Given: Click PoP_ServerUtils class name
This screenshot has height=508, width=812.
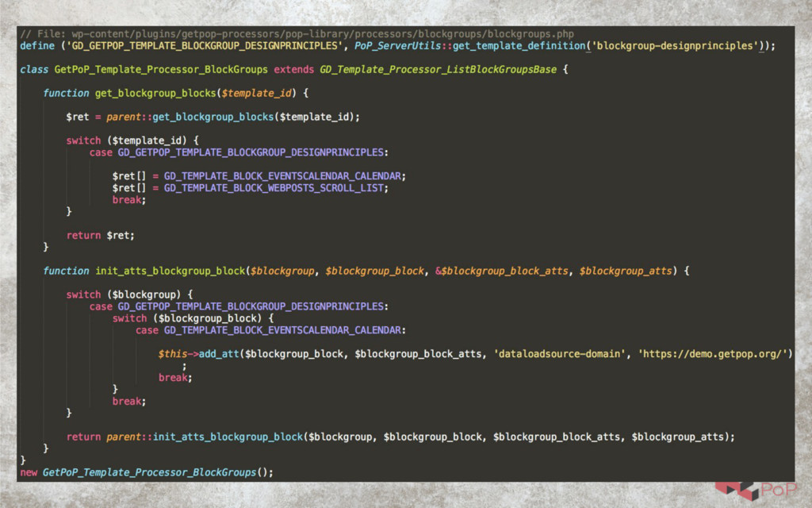Looking at the screenshot, I should click(x=398, y=46).
